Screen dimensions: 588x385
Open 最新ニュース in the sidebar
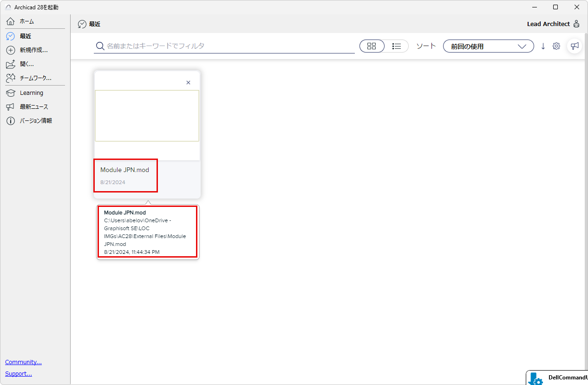[35, 106]
